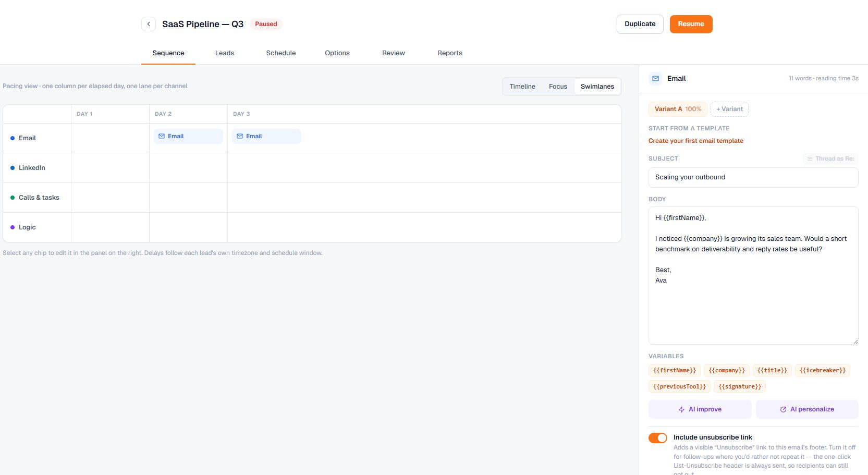Click the mail icon in the Email panel header

click(655, 79)
